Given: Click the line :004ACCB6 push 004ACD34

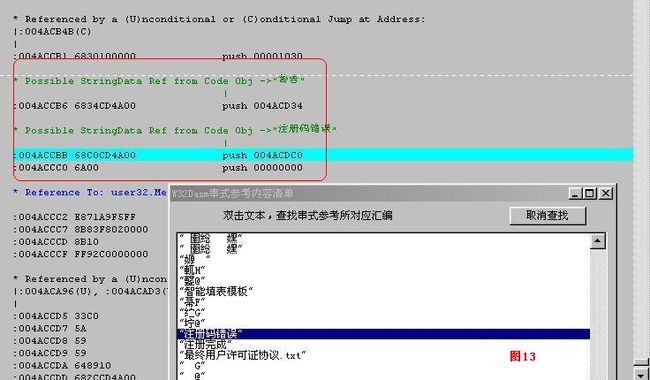Looking at the screenshot, I should click(x=158, y=106).
